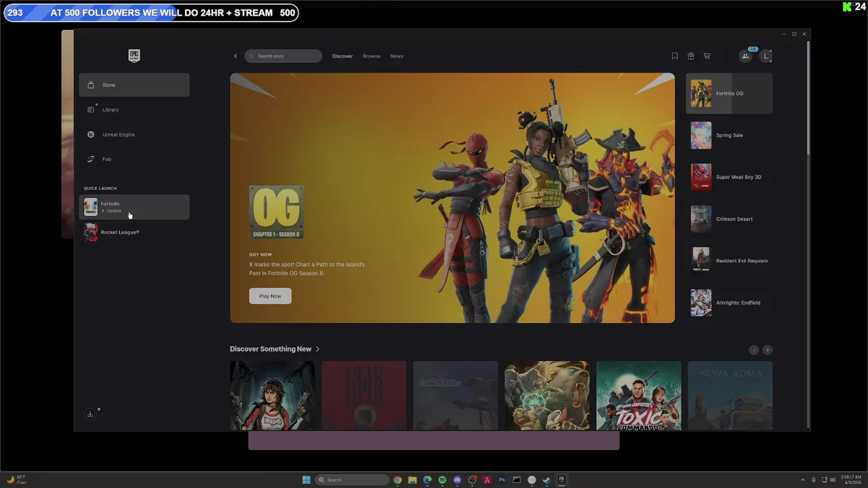The height and width of the screenshot is (488, 868).
Task: Open Discord from the taskbar
Action: 457,480
